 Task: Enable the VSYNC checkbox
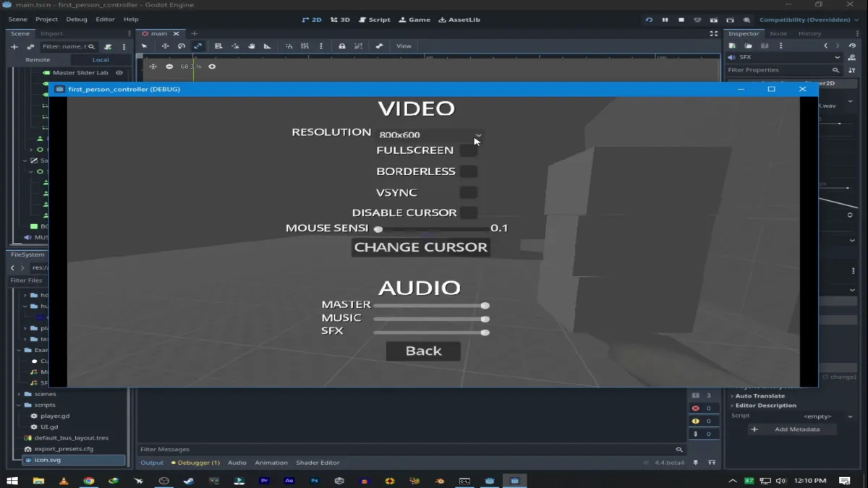click(x=469, y=192)
